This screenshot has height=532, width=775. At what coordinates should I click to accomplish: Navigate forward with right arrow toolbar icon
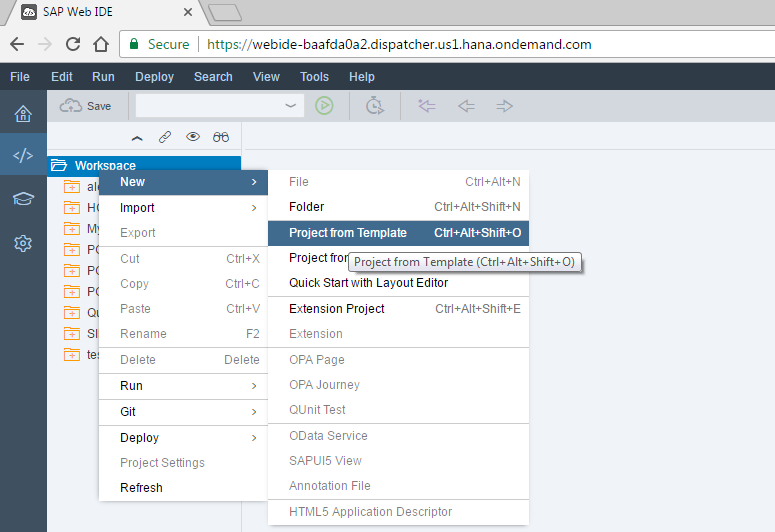504,106
